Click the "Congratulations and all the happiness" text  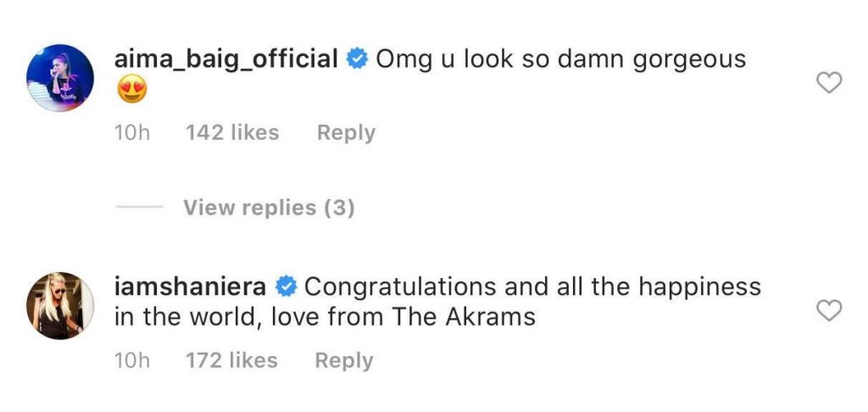532,287
